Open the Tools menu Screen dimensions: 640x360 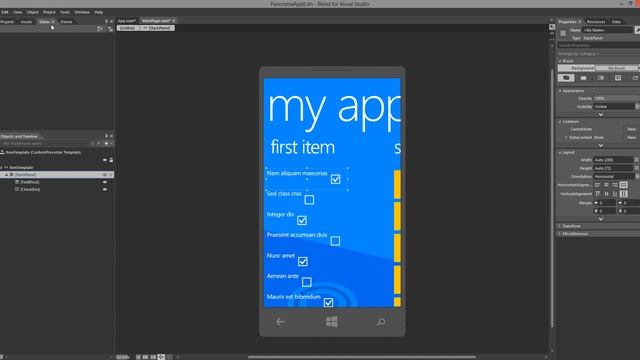65,12
